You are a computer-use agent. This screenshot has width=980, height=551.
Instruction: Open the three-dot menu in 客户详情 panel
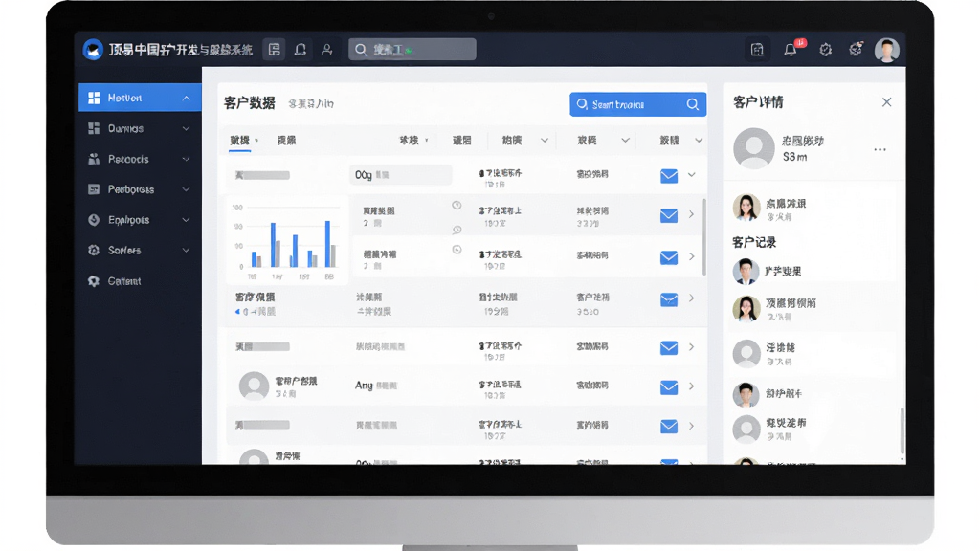point(880,150)
